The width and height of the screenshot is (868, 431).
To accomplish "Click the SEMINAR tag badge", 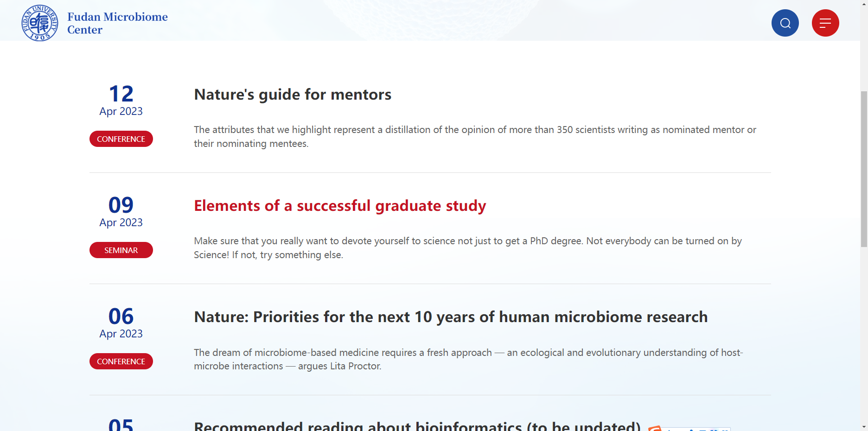I will pos(121,250).
